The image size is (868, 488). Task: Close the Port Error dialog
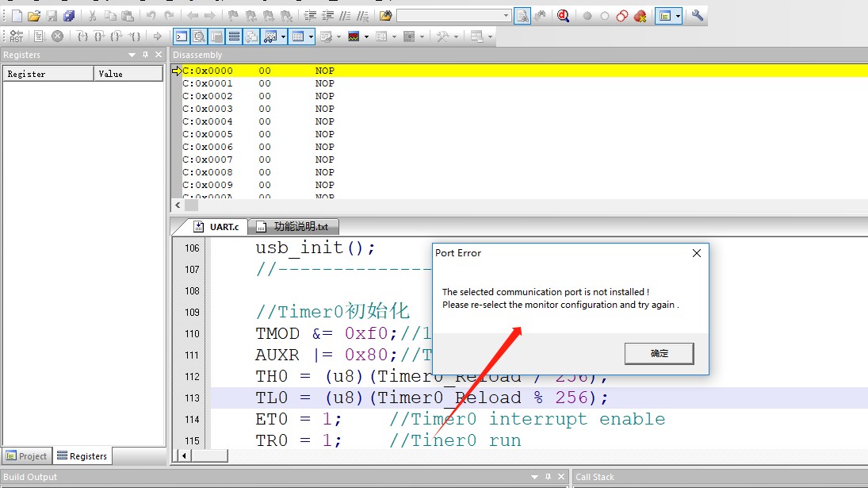click(697, 253)
